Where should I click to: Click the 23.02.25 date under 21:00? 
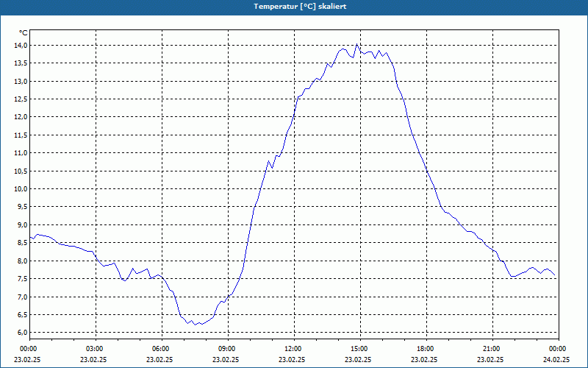[490, 359]
